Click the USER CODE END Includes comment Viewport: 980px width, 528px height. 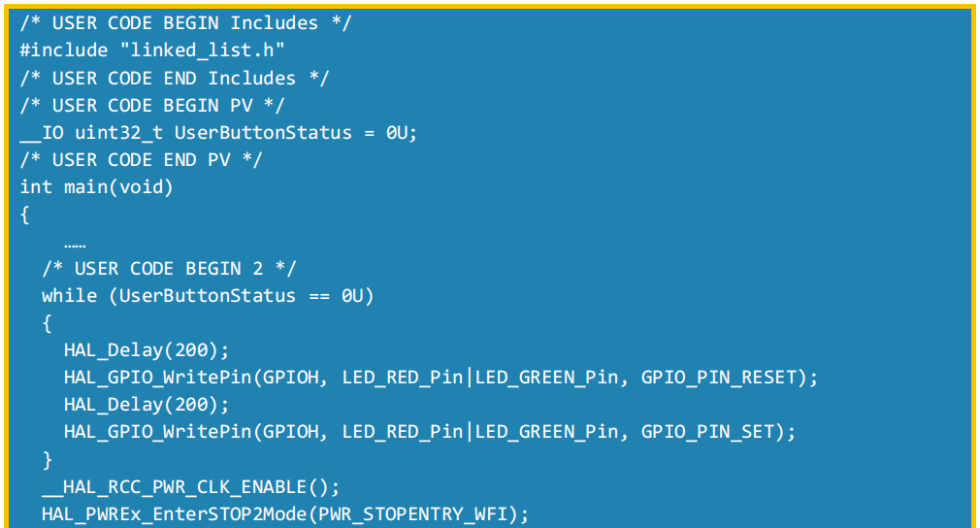click(175, 78)
